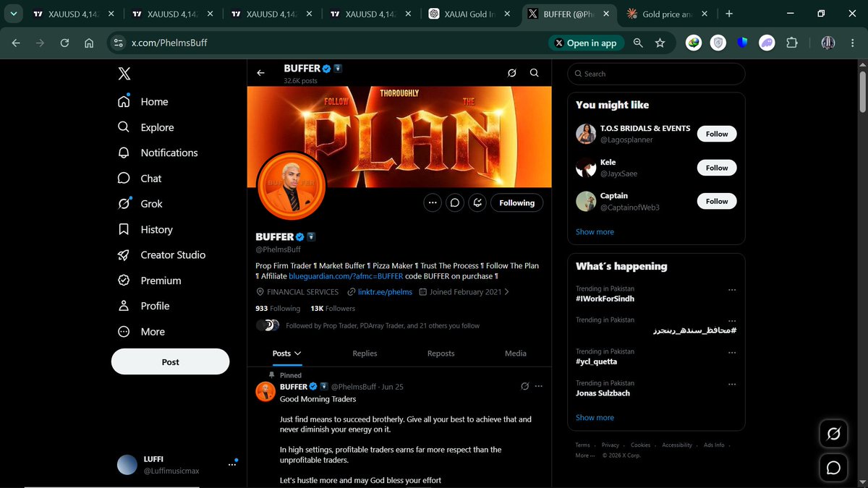This screenshot has width=868, height=488.
Task: Switch to the Replies tab
Action: (x=365, y=354)
